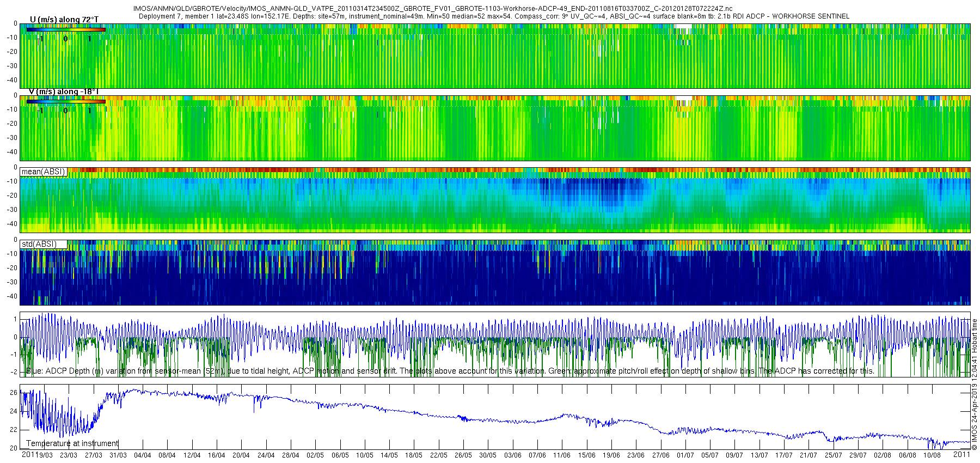Click the 26 tick on the temperature axis
Screen dimensions: 980x463
(x=14, y=392)
